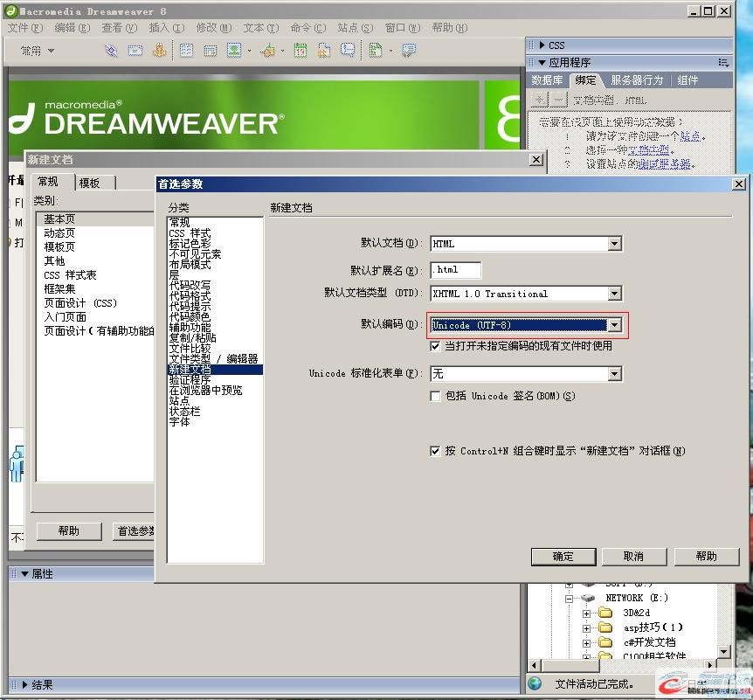This screenshot has height=700, width=753.
Task: Click the Insert Table icon
Action: point(186,51)
